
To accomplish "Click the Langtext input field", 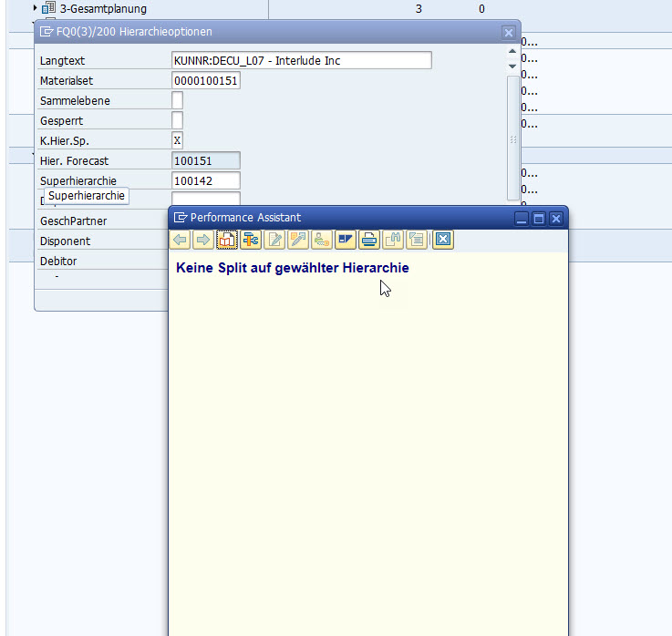I will tap(301, 60).
